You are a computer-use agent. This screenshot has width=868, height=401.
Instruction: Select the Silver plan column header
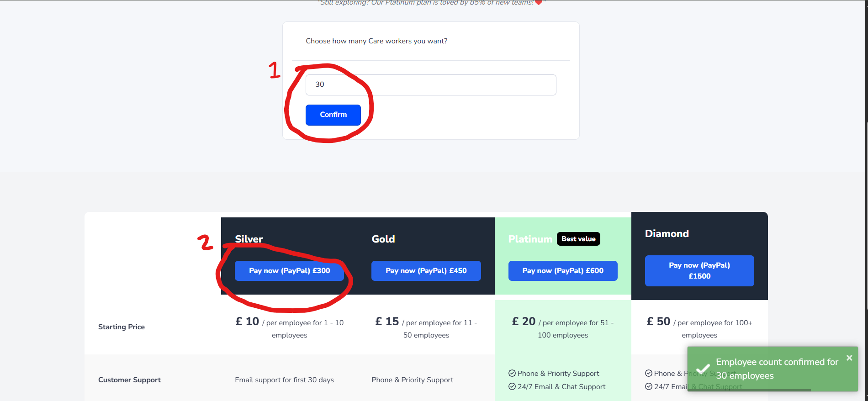point(249,238)
